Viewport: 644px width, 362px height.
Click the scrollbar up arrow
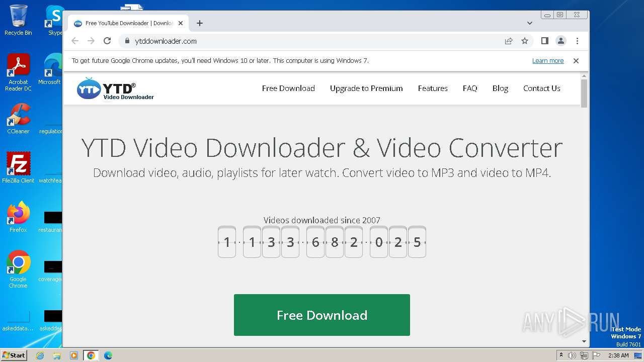pyautogui.click(x=584, y=76)
